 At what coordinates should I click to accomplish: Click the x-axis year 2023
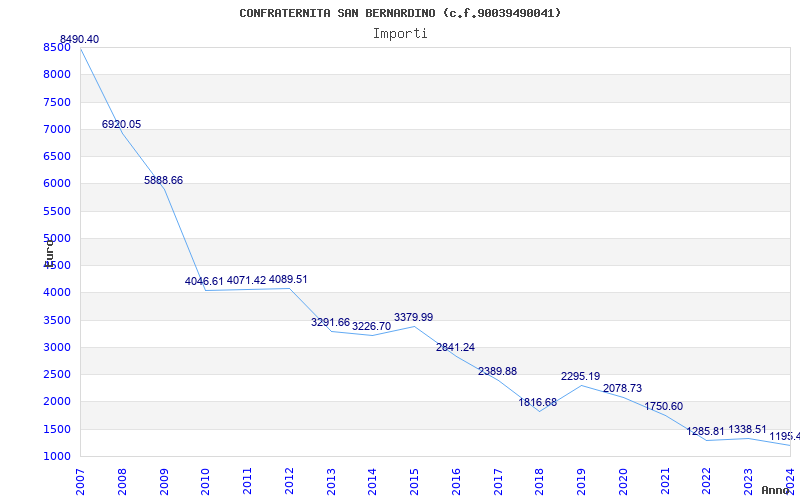[748, 482]
